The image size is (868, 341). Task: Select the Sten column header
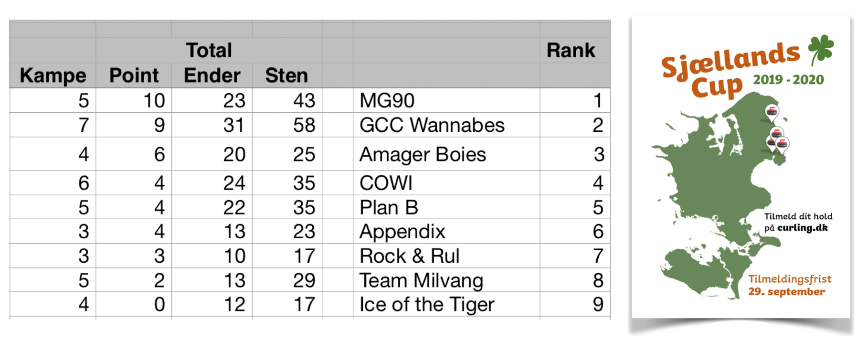click(x=287, y=75)
